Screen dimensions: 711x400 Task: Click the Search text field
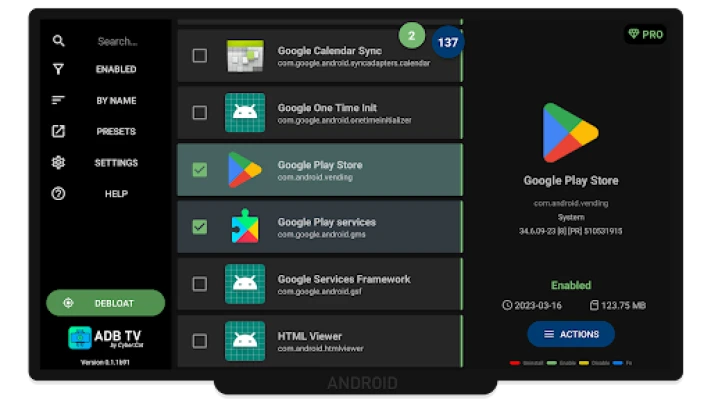tap(118, 42)
